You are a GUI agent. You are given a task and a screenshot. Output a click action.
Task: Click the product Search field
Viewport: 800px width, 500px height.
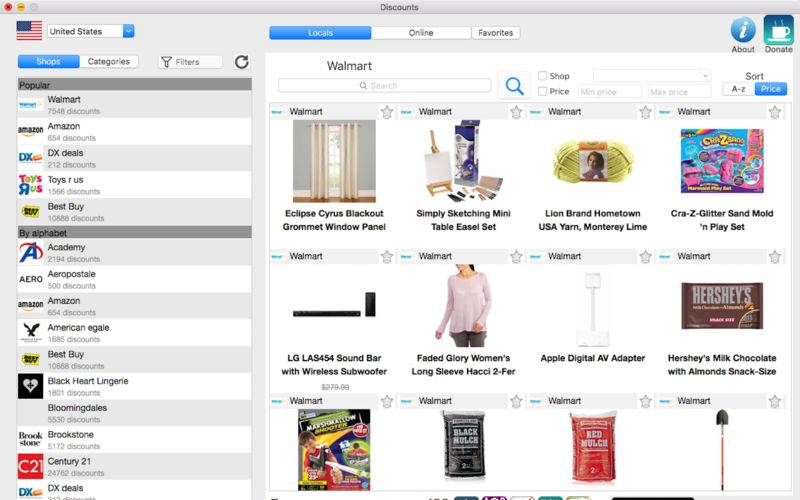[x=384, y=86]
